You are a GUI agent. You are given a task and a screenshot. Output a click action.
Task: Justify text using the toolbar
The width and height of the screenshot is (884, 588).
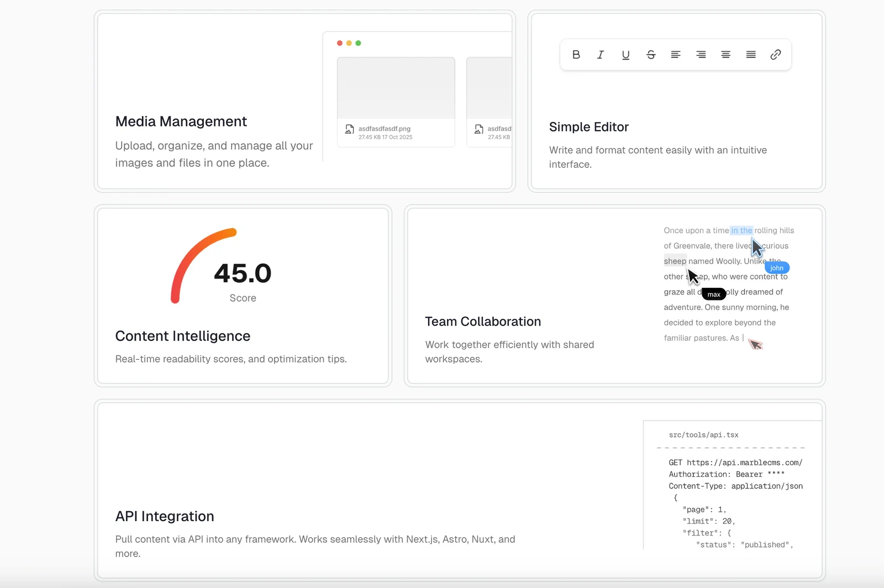point(751,55)
